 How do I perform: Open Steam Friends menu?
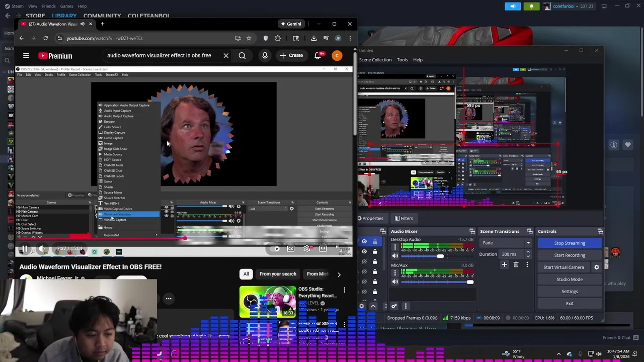tap(49, 6)
